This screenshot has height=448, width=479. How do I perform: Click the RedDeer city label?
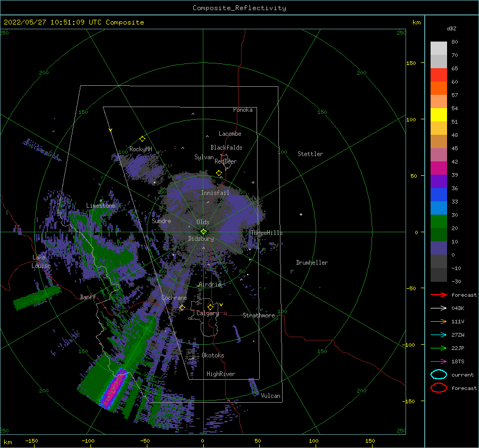(226, 161)
